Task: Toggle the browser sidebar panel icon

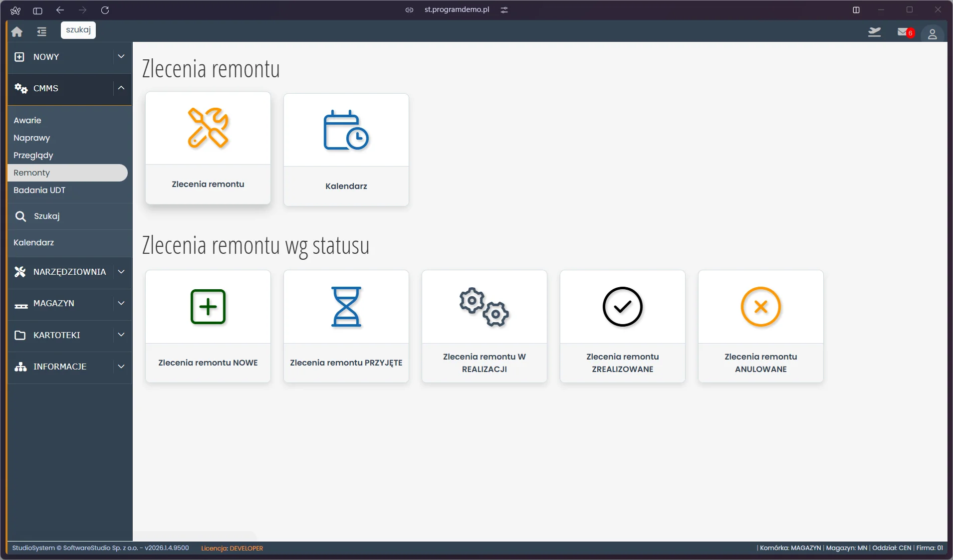Action: (37, 10)
